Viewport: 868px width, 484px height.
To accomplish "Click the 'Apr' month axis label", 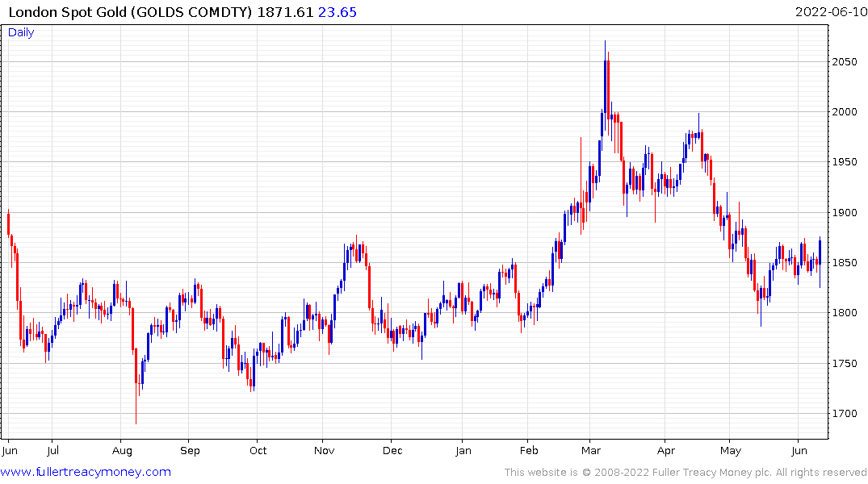I will (x=666, y=451).
